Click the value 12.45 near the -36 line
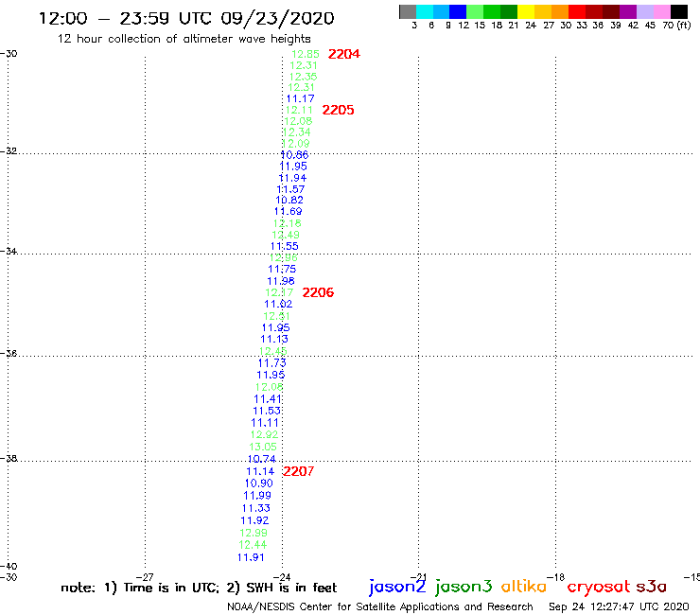The width and height of the screenshot is (700, 615). (x=272, y=351)
